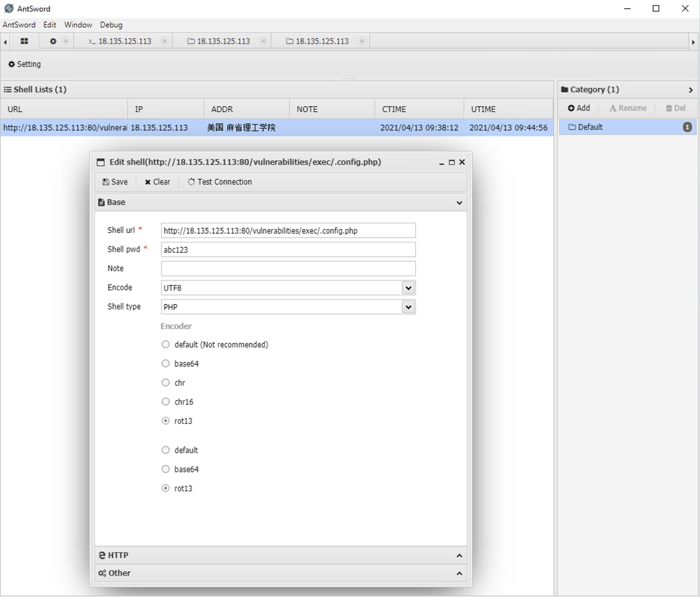The width and height of the screenshot is (700, 597).
Task: Collapse the Base section
Action: (459, 203)
